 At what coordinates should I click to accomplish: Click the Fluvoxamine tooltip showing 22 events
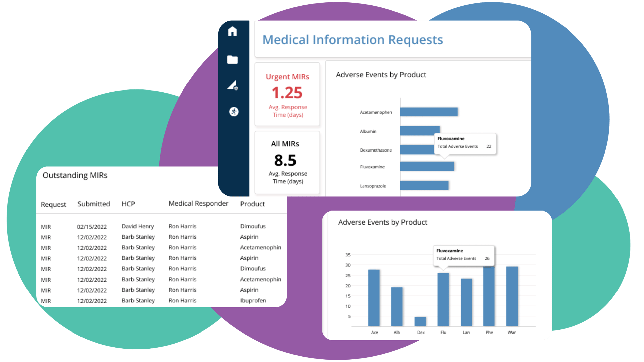point(465,143)
